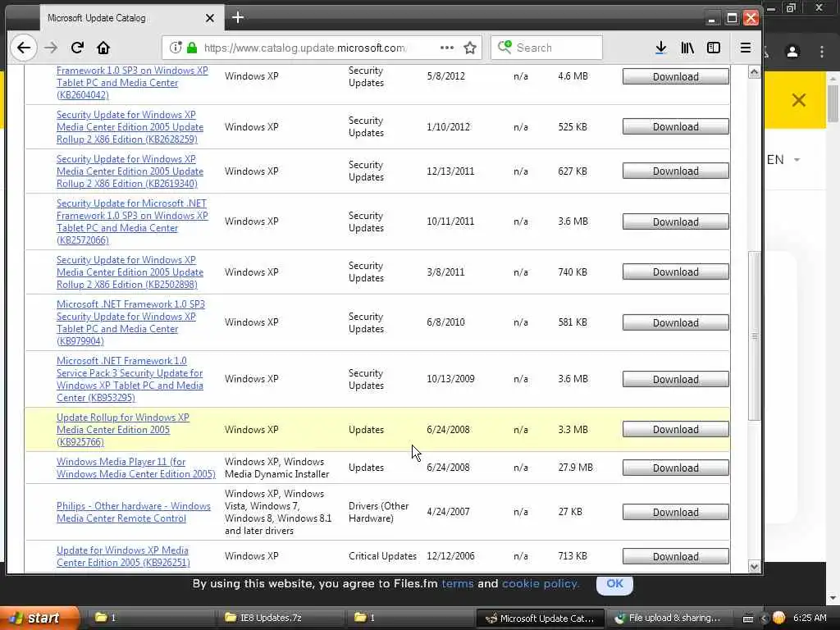The height and width of the screenshot is (630, 840).
Task: Open the KB953295 Service Pack 3 link
Action: (x=130, y=379)
